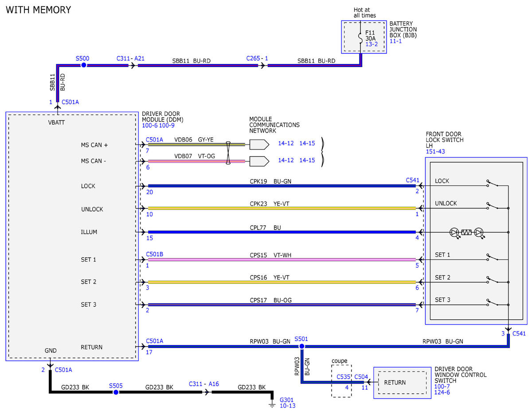
Task: Click the illumination LED and resistor symbol
Action: pyautogui.click(x=466, y=232)
